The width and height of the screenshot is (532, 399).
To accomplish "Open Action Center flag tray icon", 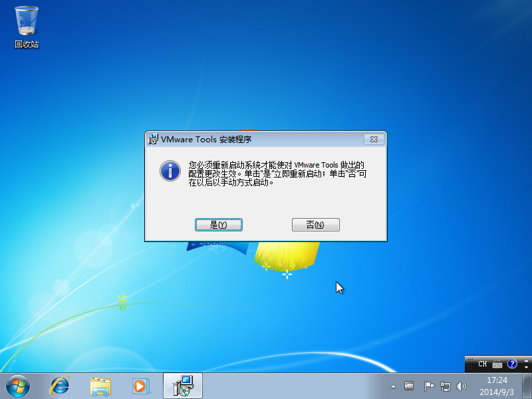I will point(429,386).
